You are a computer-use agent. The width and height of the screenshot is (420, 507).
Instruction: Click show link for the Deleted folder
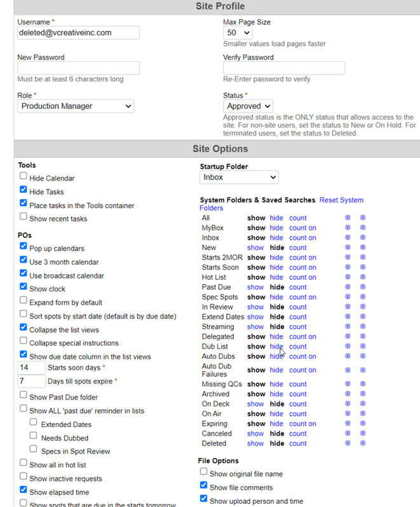click(255, 443)
